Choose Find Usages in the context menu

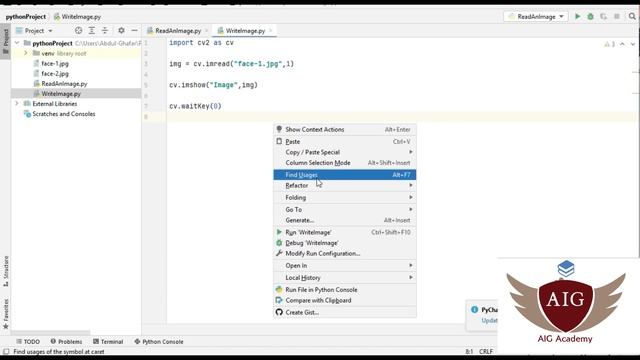[345, 175]
